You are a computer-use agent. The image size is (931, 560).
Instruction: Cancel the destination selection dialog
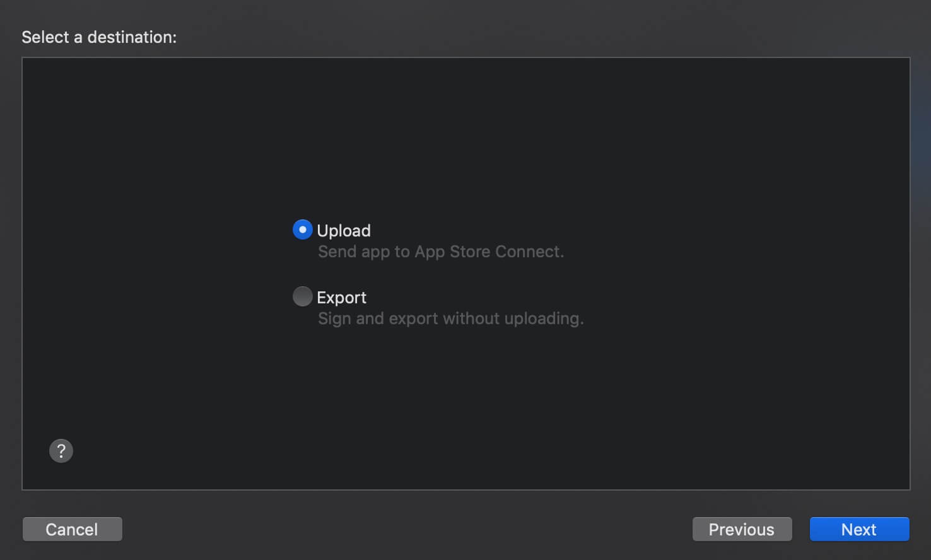click(x=72, y=529)
